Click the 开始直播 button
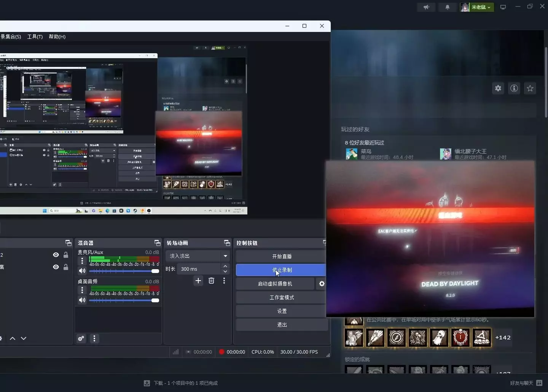The height and width of the screenshot is (392, 548). point(282,256)
